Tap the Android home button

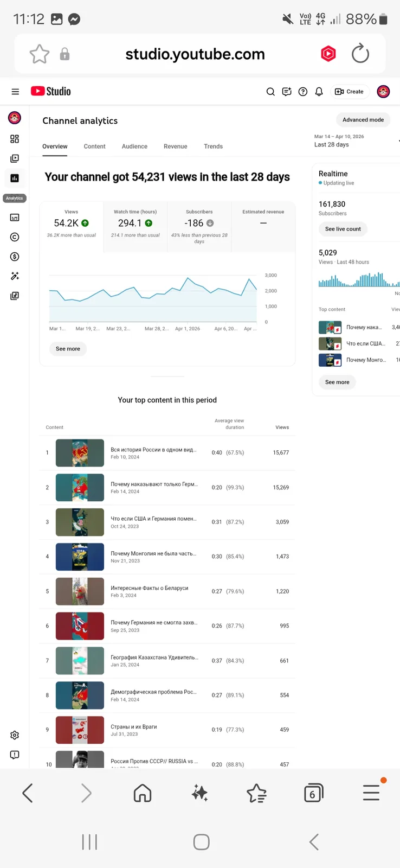[202, 842]
